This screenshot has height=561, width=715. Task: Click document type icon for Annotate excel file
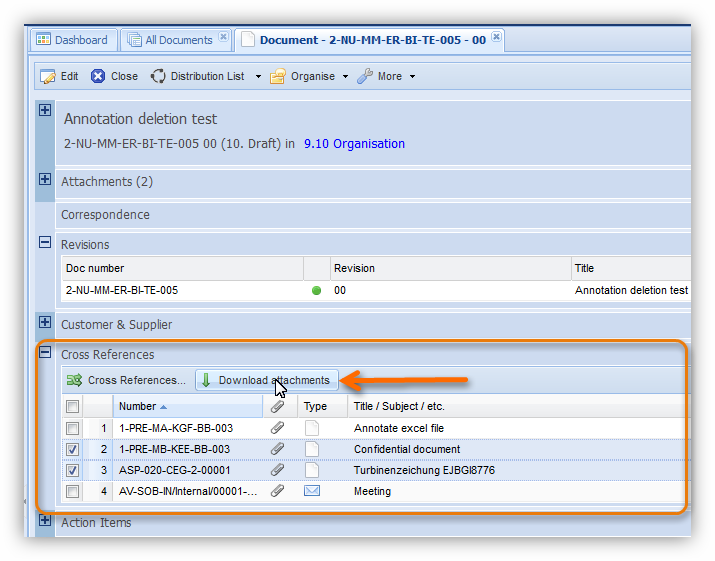pos(312,428)
